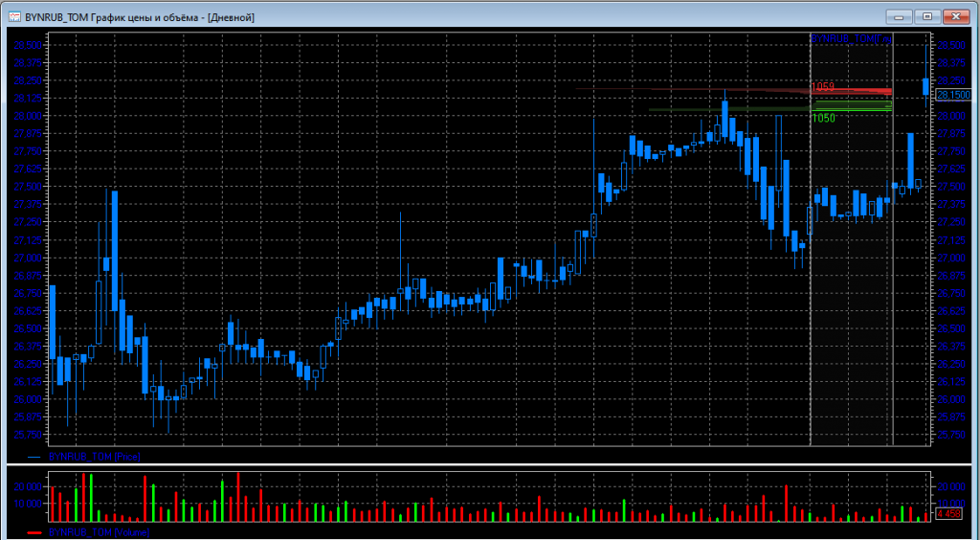This screenshot has width=980, height=540.
Task: Close the BYNRUB_TOM chart window
Action: 957,16
